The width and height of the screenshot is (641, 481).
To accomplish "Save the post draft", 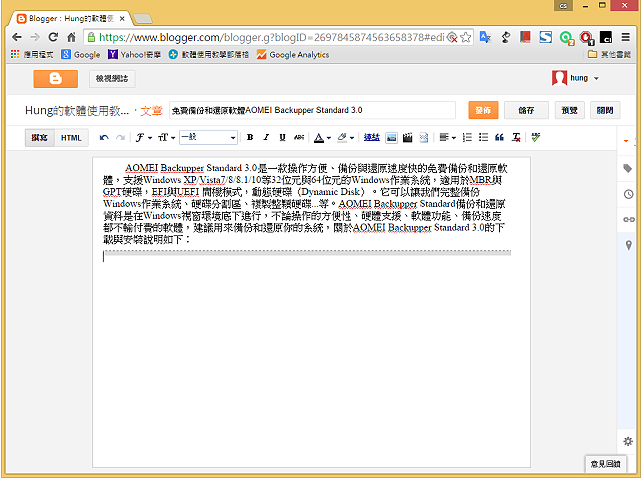I will (526, 110).
